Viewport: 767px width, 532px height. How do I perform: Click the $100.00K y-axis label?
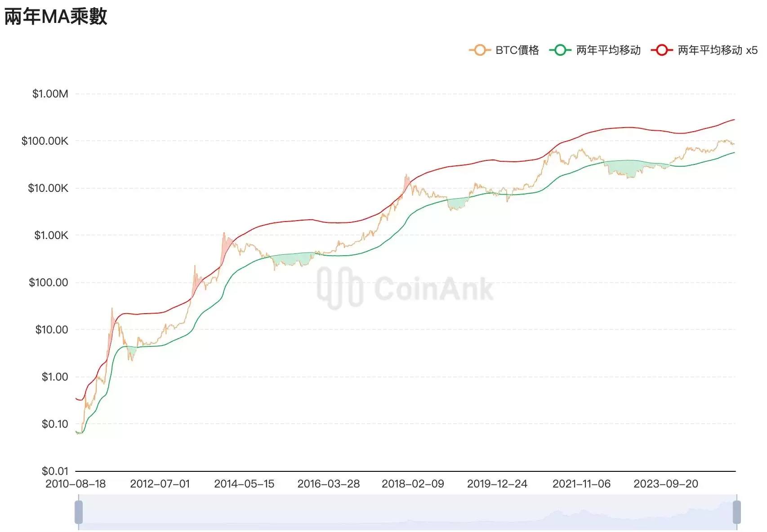[45, 141]
